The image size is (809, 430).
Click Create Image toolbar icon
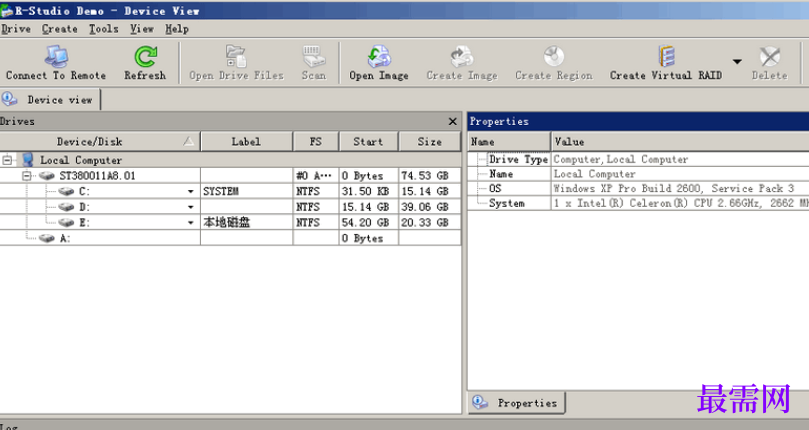coord(462,56)
